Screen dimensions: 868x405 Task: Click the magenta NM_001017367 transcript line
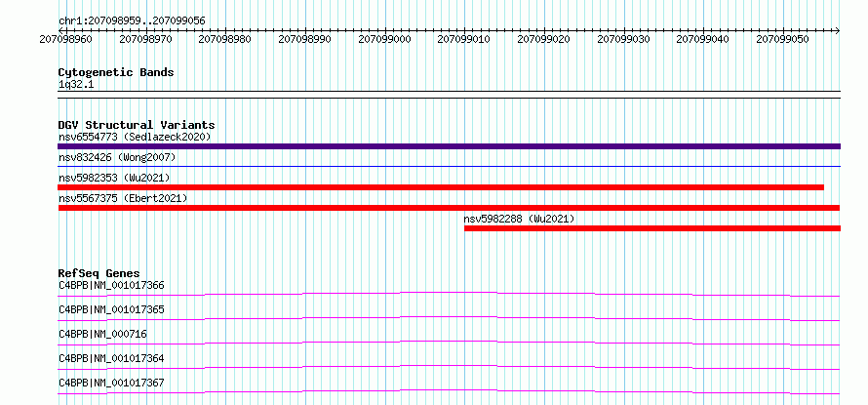point(449,391)
